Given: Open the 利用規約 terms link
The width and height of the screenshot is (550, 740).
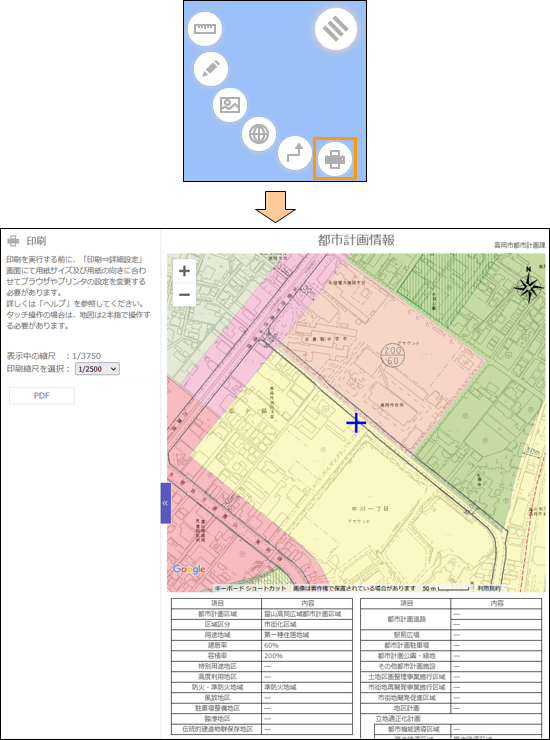Looking at the screenshot, I should pyautogui.click(x=489, y=589).
